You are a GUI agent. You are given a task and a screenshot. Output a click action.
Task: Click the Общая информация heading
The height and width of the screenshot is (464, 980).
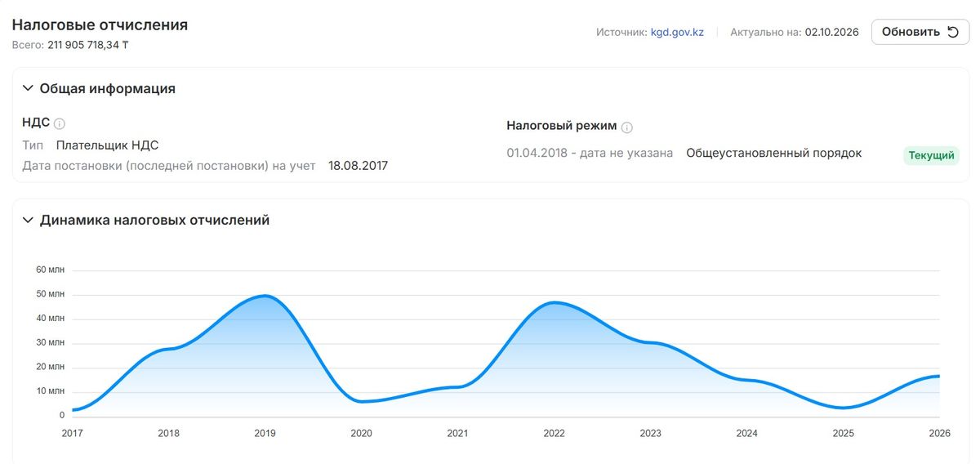click(108, 88)
